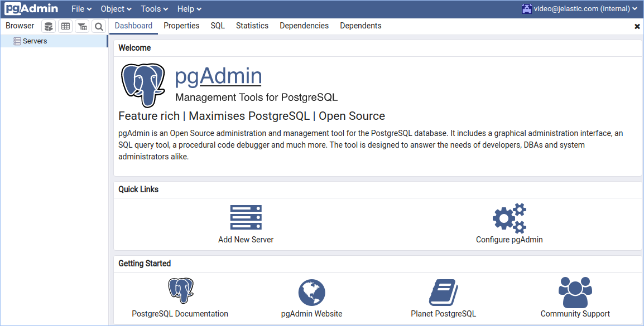Viewport: 644px width, 326px height.
Task: Switch to the Dependencies tab
Action: 304,26
